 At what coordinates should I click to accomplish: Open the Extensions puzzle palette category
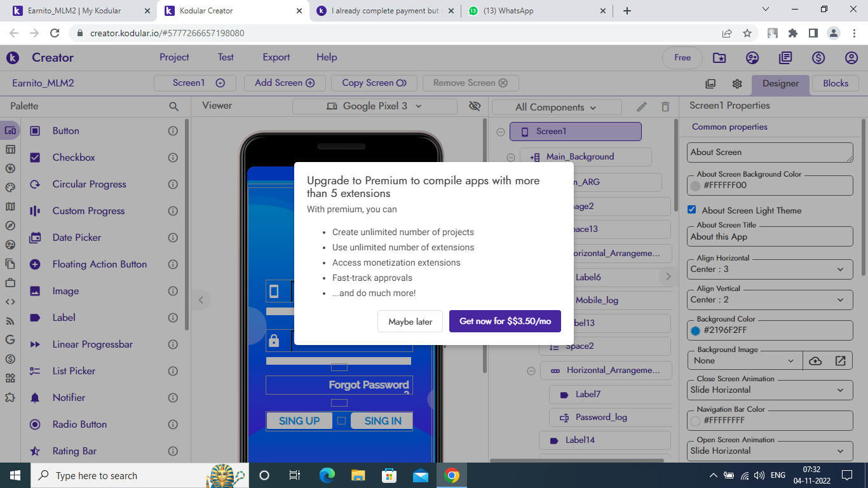pyautogui.click(x=10, y=397)
